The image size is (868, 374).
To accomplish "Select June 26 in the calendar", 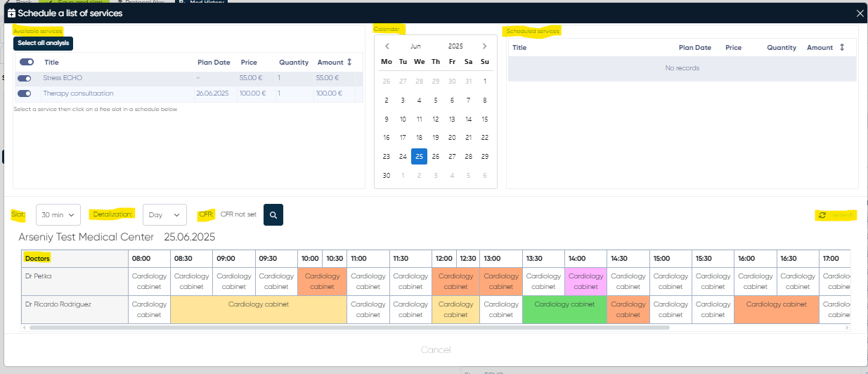I will (x=436, y=157).
